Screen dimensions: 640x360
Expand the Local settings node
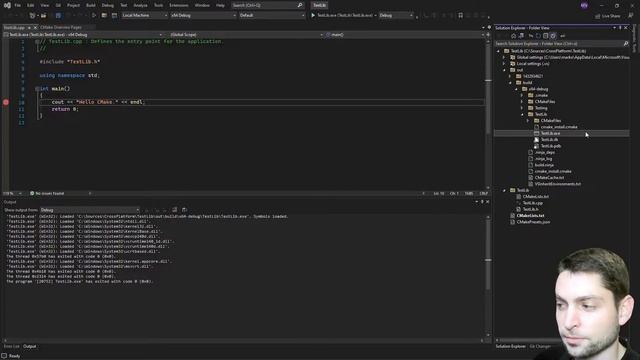(x=504, y=64)
